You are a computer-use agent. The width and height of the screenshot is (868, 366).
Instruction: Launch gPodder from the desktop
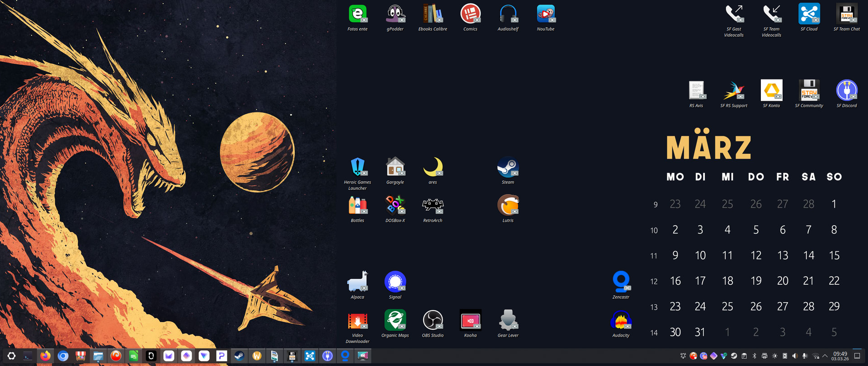tap(395, 14)
